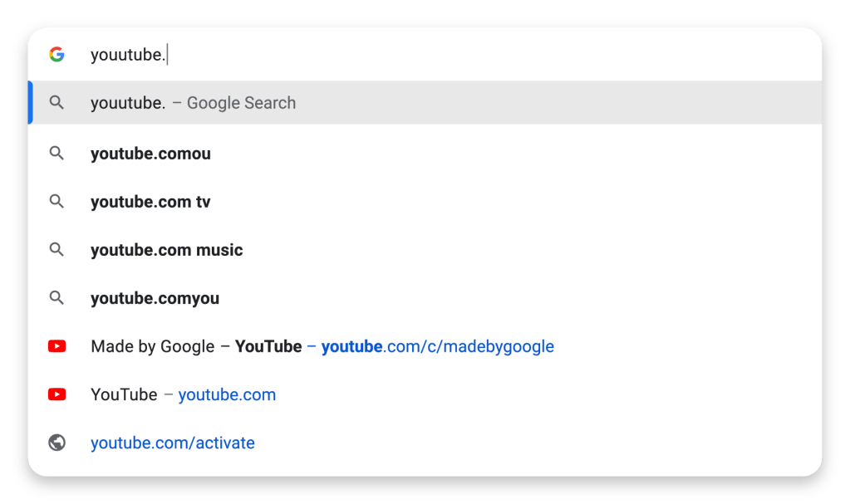The width and height of the screenshot is (850, 504).
Task: Click the magnifier icon next to 'youtube.com music'
Action: 57,250
